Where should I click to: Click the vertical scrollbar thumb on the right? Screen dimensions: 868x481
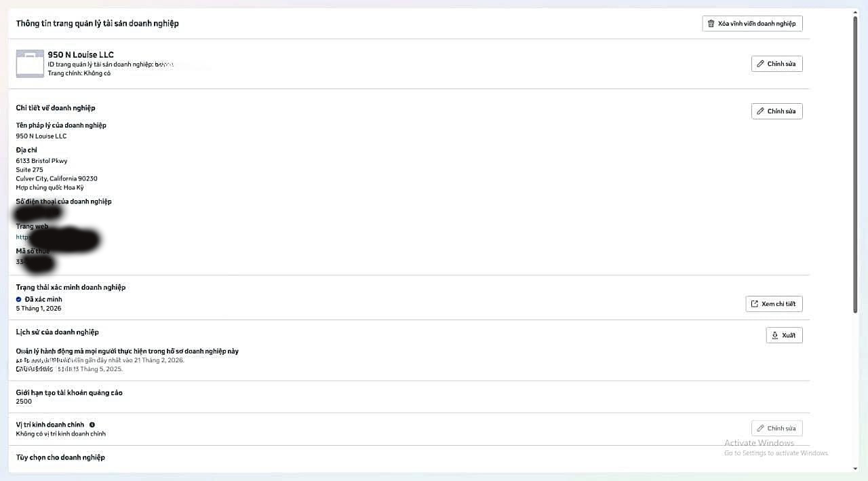click(x=855, y=163)
